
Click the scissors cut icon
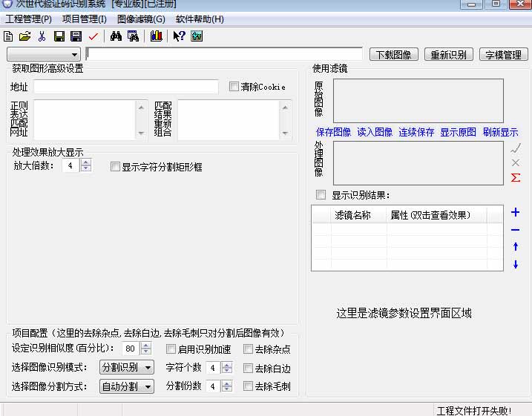(42, 36)
